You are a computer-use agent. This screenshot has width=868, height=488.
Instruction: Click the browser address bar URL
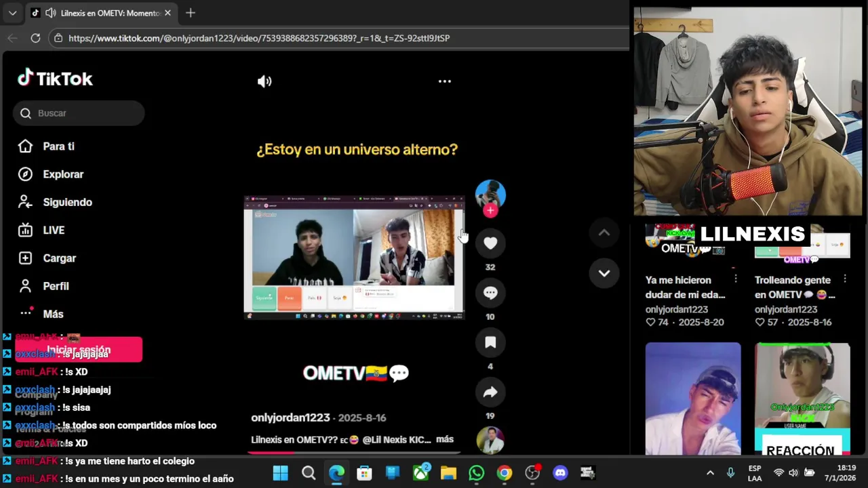click(x=259, y=39)
